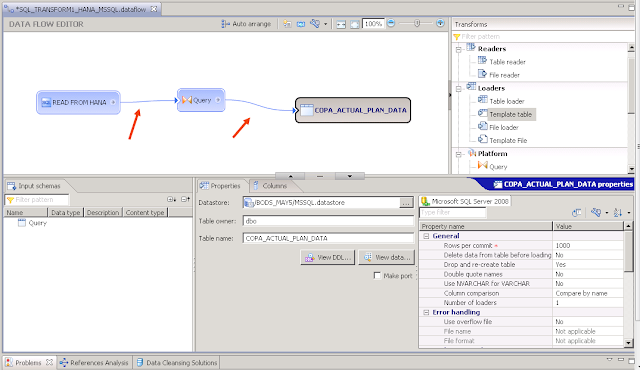Click the blue snapshot toolbar icon
The height and width of the screenshot is (370, 640).
pos(301,24)
